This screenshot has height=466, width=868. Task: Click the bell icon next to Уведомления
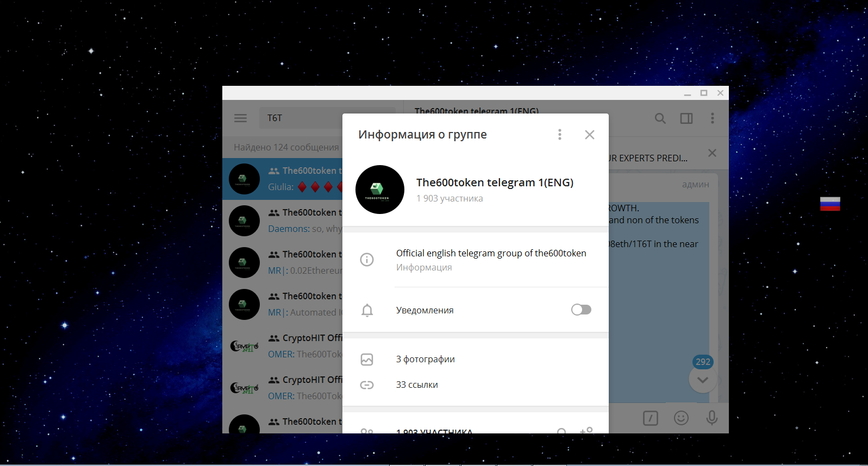point(367,310)
